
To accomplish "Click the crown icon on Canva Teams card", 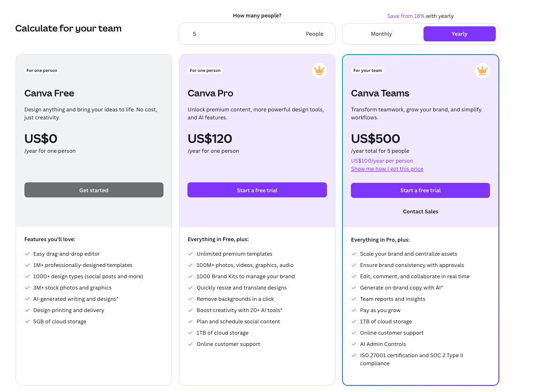I will pyautogui.click(x=482, y=71).
